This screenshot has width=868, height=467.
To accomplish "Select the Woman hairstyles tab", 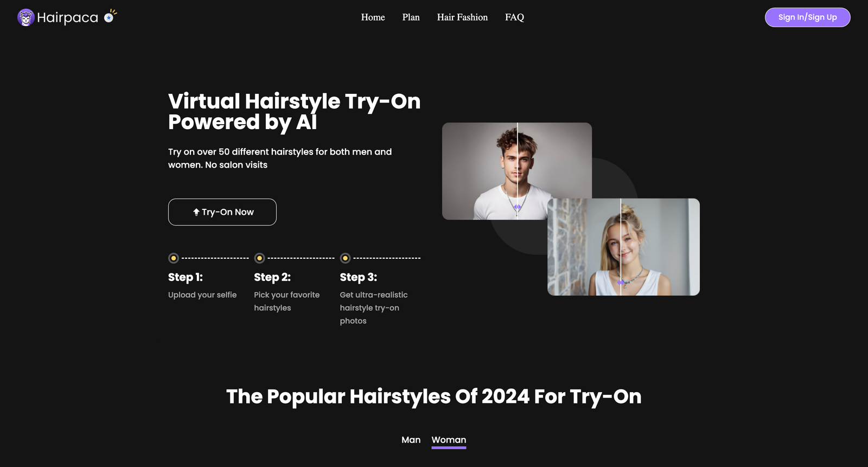I will coord(449,440).
